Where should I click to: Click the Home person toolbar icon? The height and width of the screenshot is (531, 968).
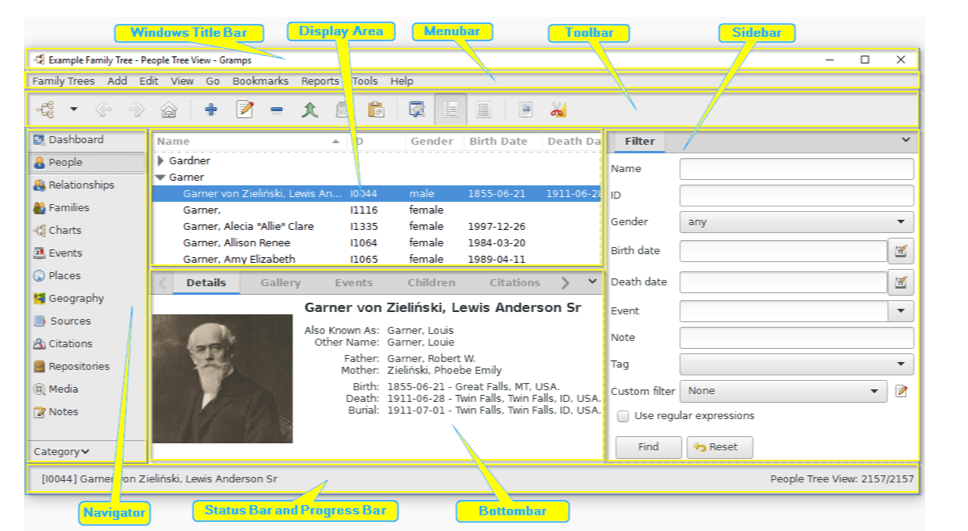[169, 110]
